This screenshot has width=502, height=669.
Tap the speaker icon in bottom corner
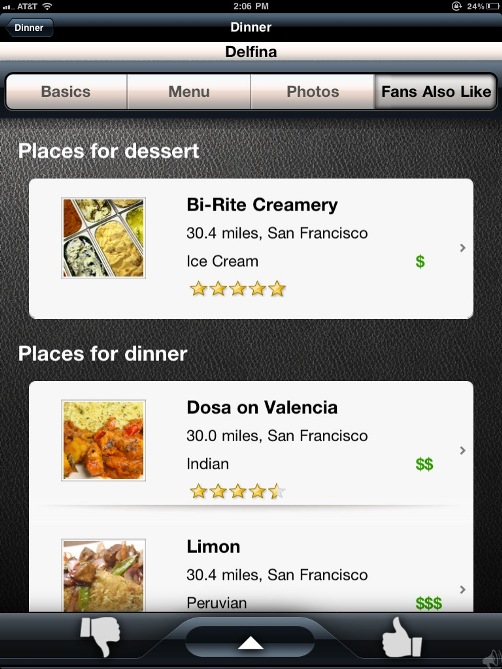tap(493, 658)
